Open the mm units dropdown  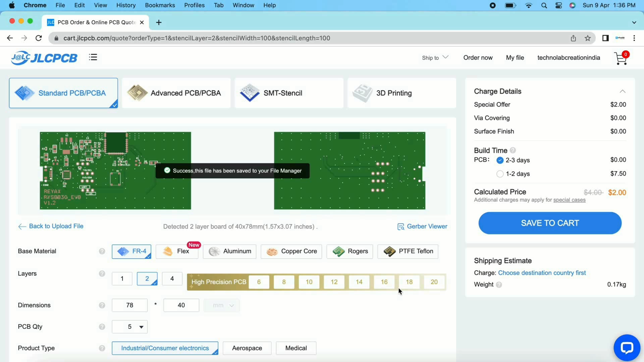click(222, 305)
